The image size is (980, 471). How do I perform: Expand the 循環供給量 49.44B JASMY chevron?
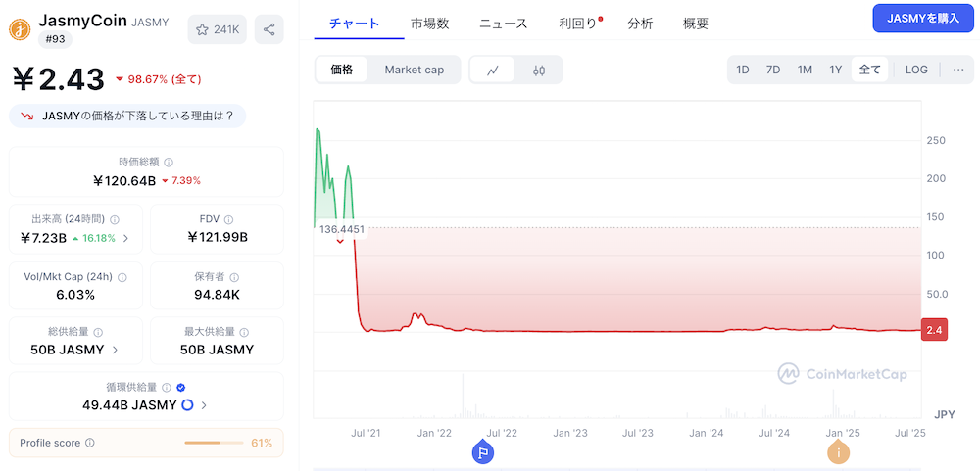(204, 404)
